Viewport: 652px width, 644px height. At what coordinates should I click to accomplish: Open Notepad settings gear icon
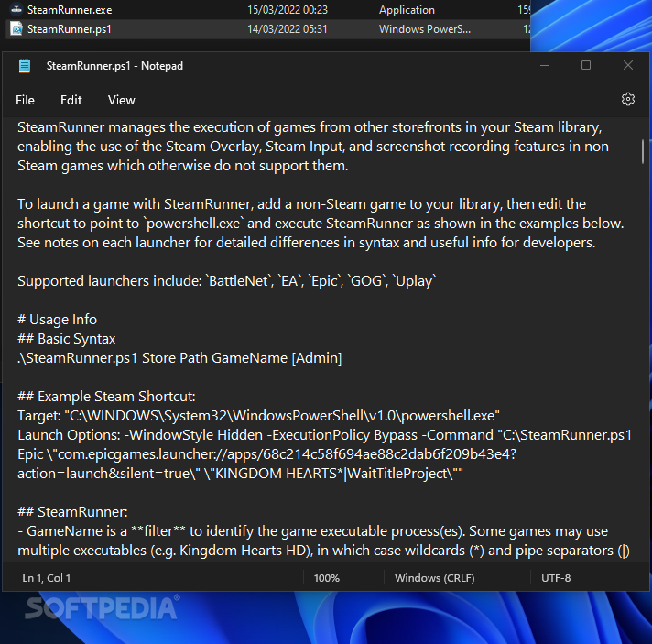click(x=627, y=100)
